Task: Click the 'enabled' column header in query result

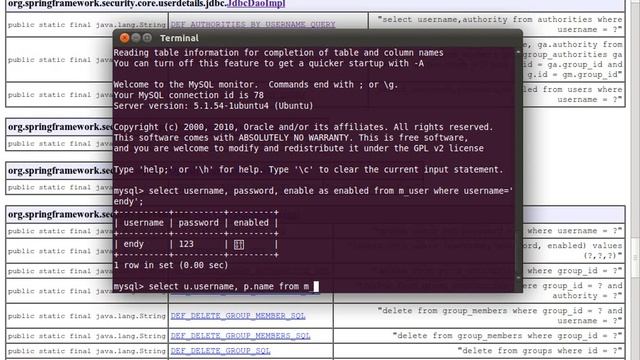Action: (251, 222)
